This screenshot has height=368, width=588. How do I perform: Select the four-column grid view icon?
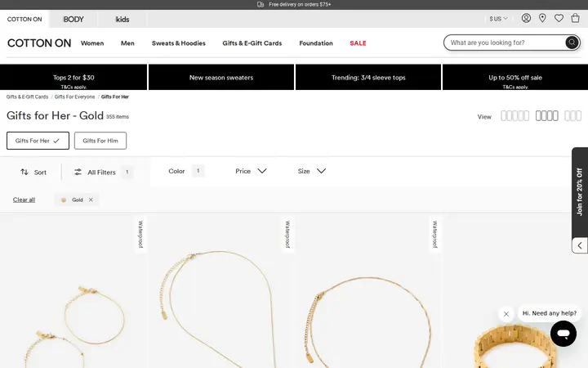click(x=546, y=115)
